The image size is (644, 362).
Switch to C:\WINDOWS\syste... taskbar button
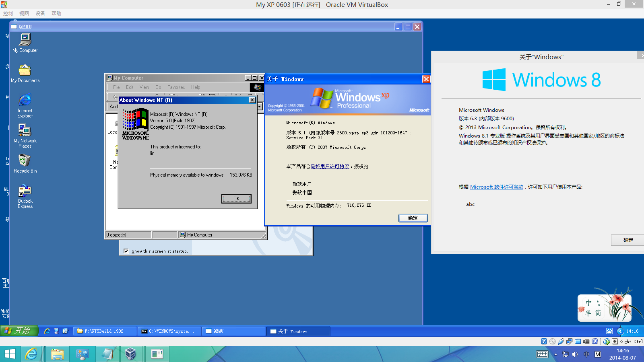pyautogui.click(x=169, y=331)
